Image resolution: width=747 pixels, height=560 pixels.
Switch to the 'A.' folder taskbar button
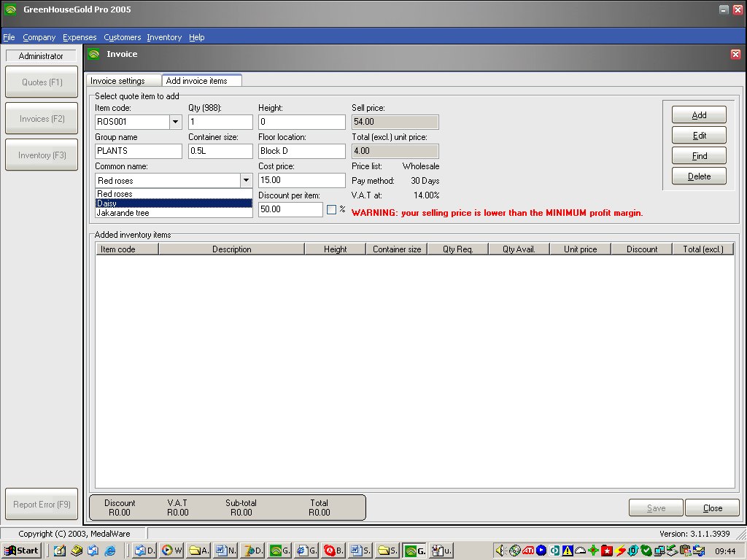(x=198, y=551)
